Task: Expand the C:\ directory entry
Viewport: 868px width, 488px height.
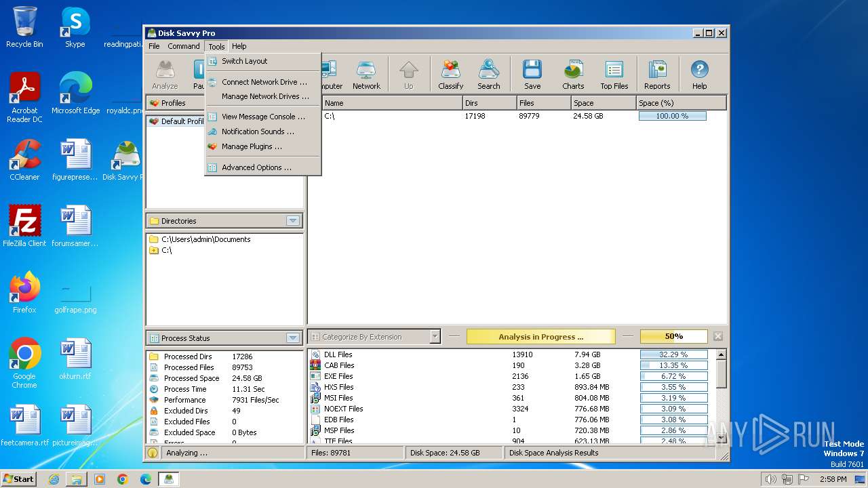Action: [x=154, y=250]
